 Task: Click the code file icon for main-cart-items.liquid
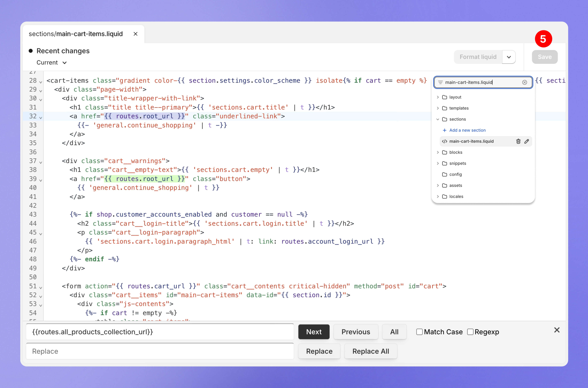tap(445, 141)
